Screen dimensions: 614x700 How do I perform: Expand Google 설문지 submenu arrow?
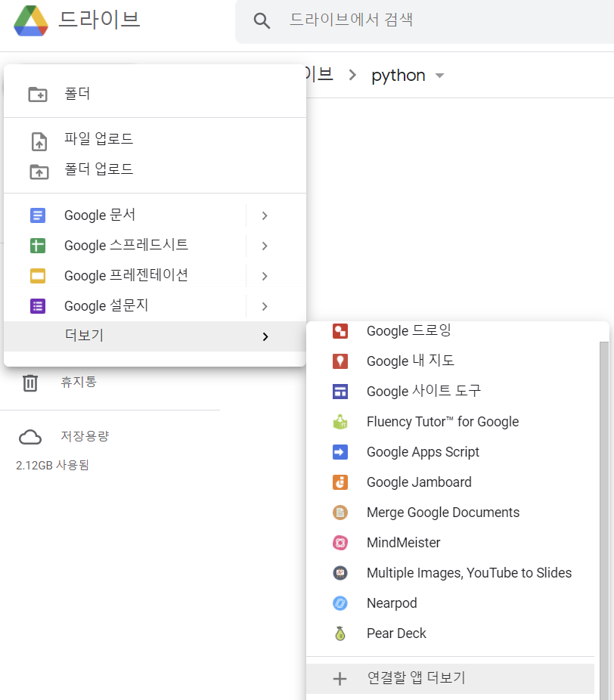(265, 306)
